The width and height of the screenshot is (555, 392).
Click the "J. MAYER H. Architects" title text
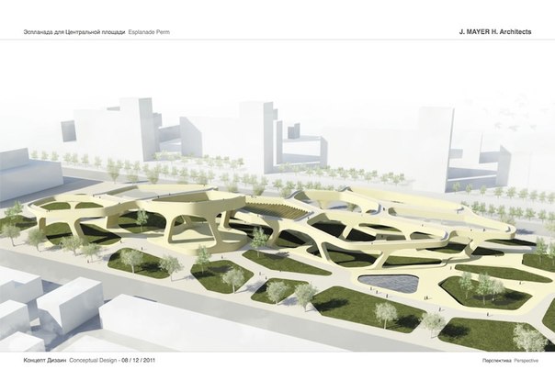point(493,31)
